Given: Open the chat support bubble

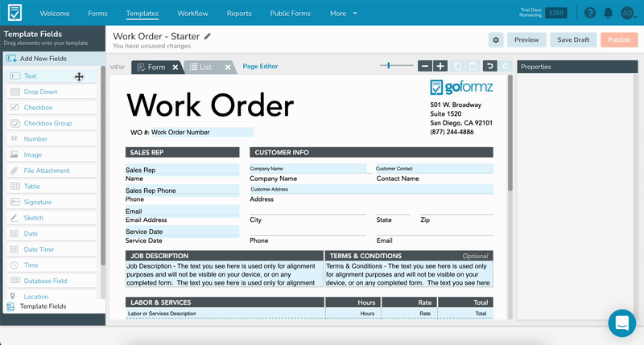Looking at the screenshot, I should [x=621, y=323].
